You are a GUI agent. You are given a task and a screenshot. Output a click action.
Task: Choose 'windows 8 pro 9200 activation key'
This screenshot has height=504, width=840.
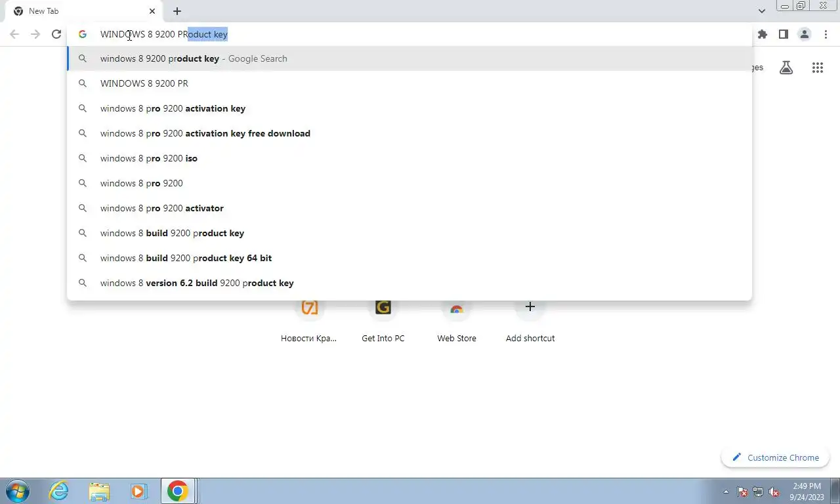409,108
